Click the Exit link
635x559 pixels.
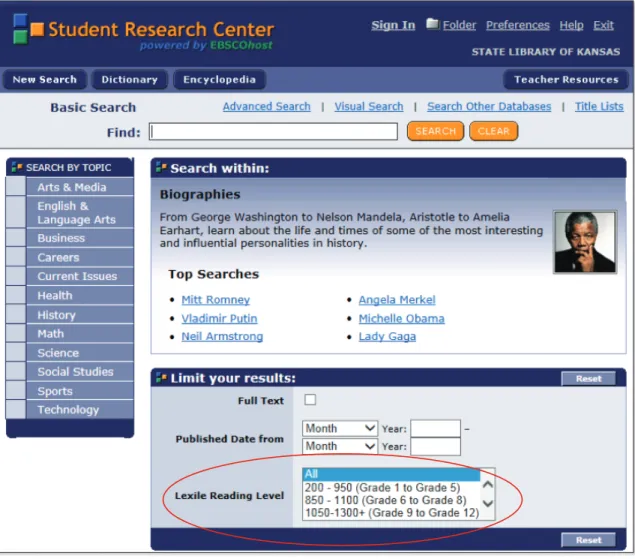coord(603,25)
